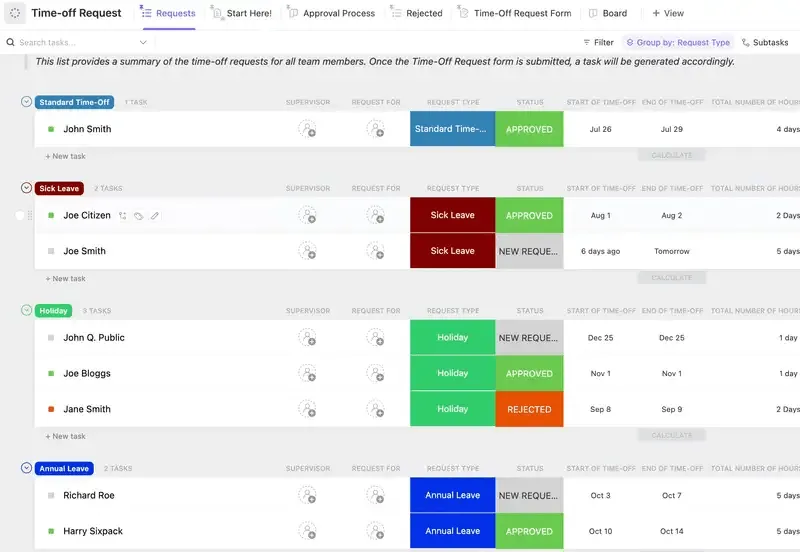Add new task under Standard Time-Off

click(x=65, y=156)
